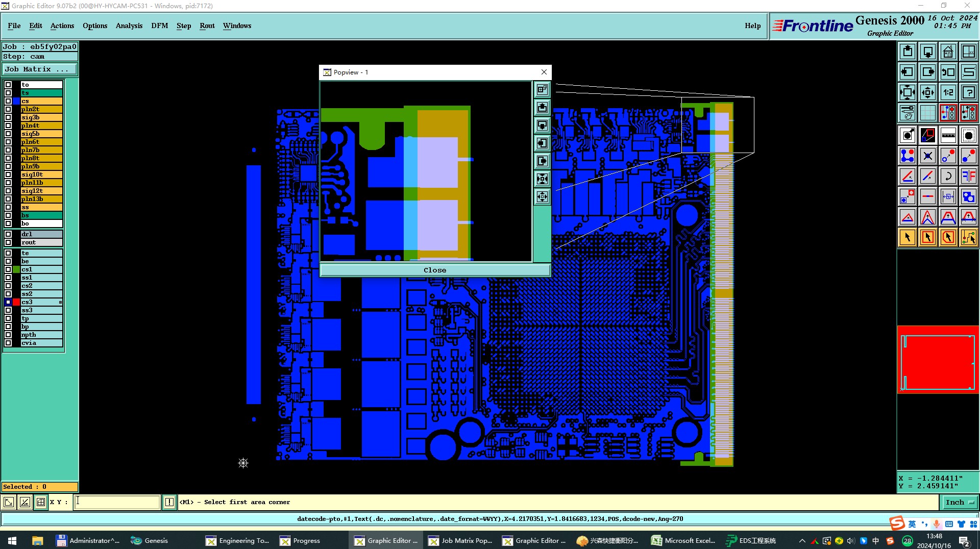Click the pan right view icon

click(x=928, y=72)
